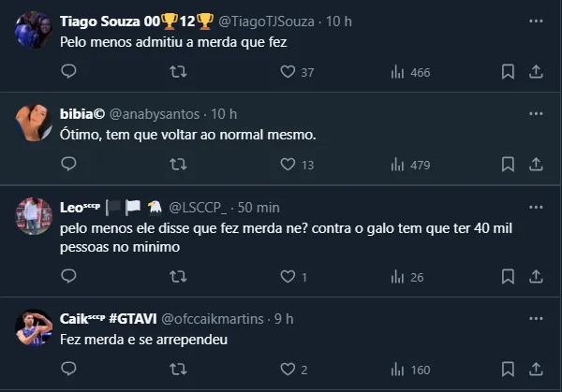Reply to bibia's tweet
The height and width of the screenshot is (392, 562).
tap(68, 165)
